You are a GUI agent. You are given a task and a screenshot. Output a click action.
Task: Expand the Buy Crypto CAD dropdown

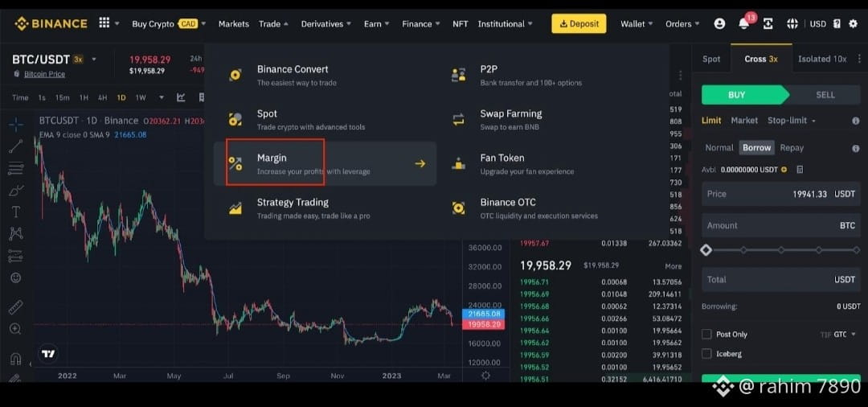pos(169,24)
